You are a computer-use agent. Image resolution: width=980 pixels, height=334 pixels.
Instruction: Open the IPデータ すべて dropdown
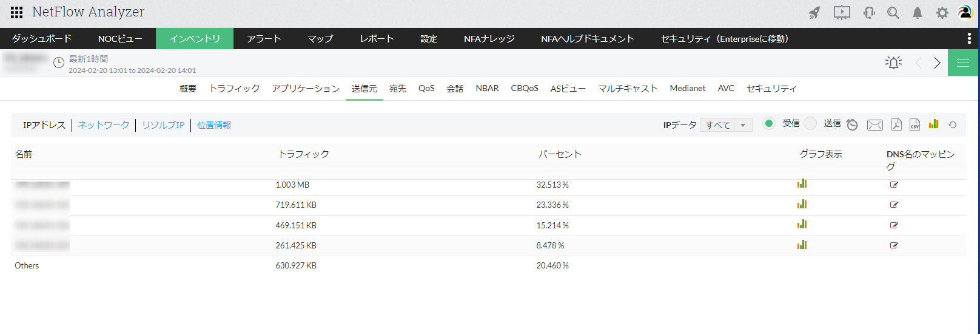(x=726, y=125)
